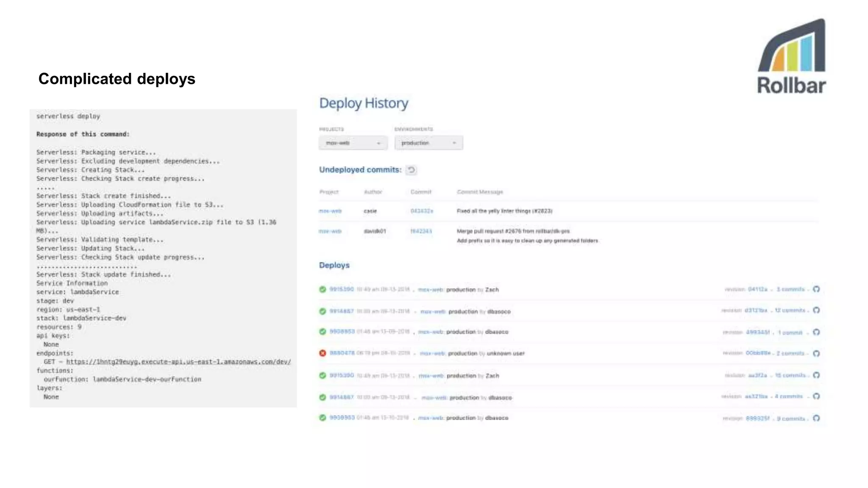Open mox-web project link in casie's commit row
Viewport: 868px width, 488px height.
coord(330,211)
